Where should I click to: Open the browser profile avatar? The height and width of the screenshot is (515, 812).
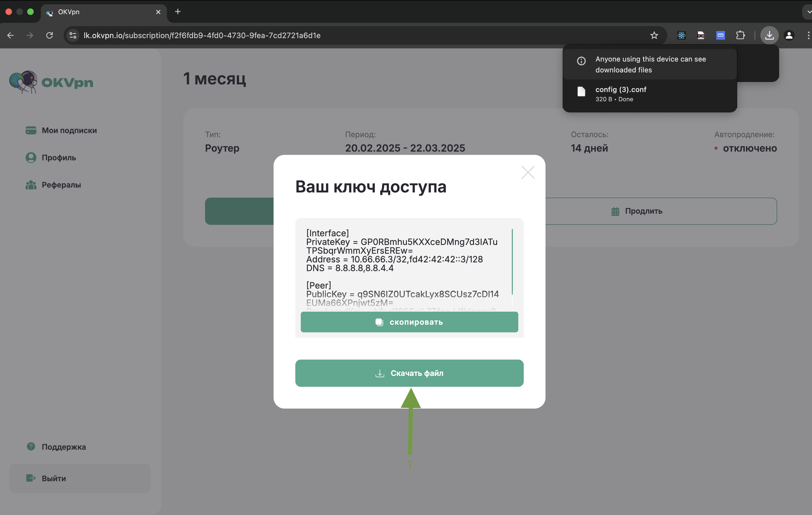tap(789, 35)
